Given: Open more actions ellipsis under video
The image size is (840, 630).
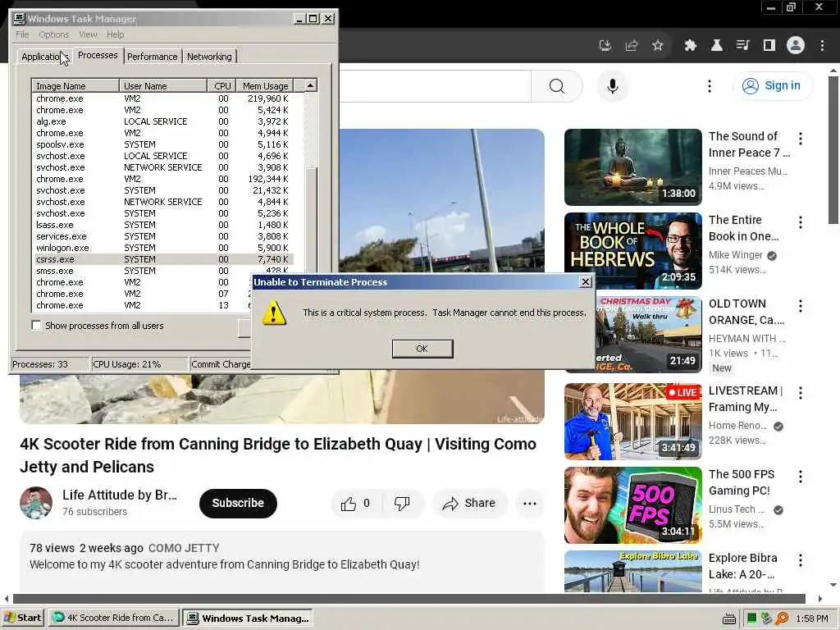Looking at the screenshot, I should point(530,503).
